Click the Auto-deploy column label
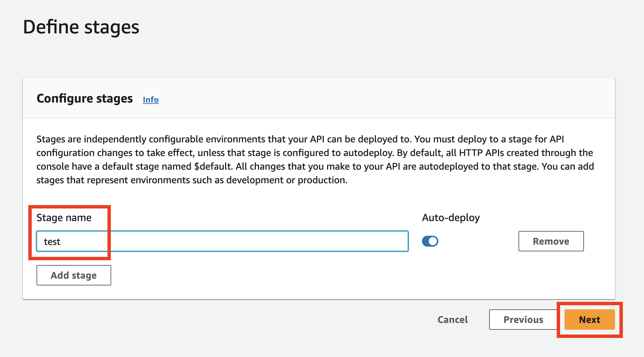Screen dimensions: 644x357 coord(451,218)
